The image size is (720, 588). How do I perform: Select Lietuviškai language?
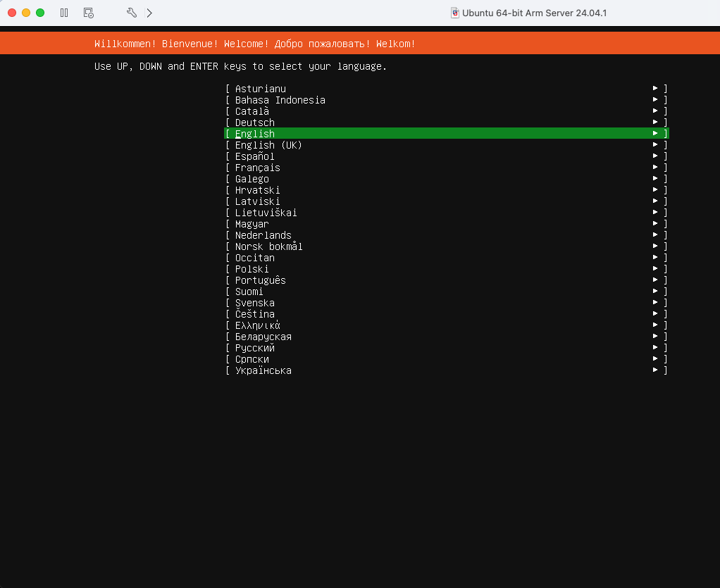tap(447, 213)
